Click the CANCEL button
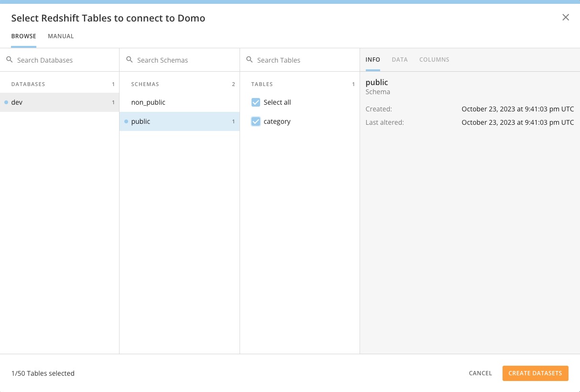 tap(480, 373)
